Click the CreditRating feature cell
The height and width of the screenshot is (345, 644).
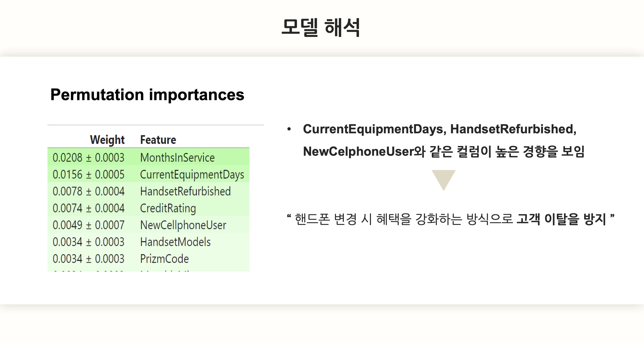pyautogui.click(x=168, y=208)
